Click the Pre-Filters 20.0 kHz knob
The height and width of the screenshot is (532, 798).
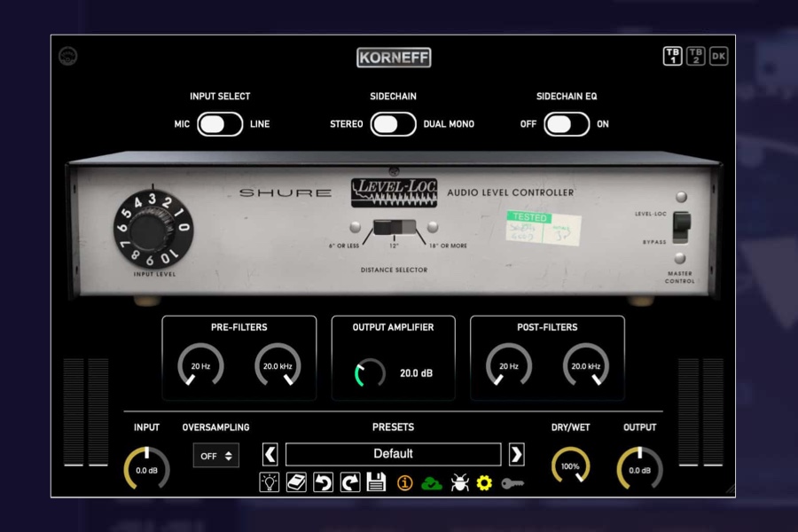(x=278, y=365)
